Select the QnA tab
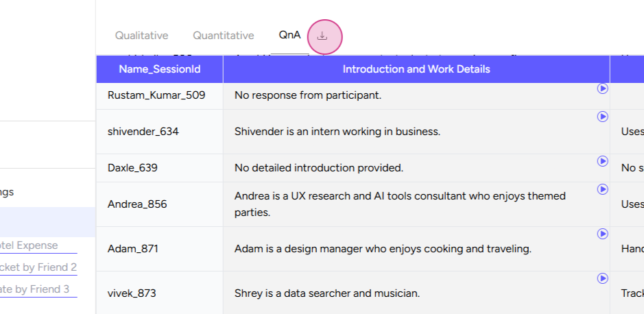The height and width of the screenshot is (314, 644). pos(289,35)
